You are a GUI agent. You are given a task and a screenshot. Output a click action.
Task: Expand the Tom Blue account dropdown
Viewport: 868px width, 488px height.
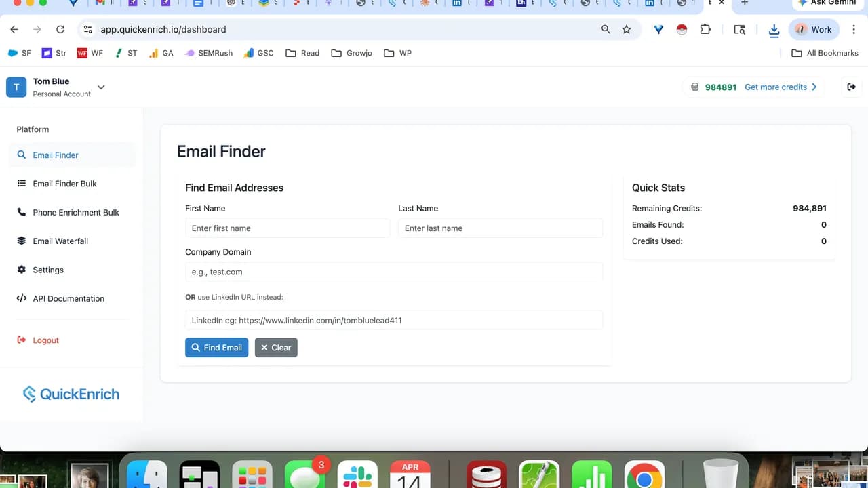[x=101, y=87]
